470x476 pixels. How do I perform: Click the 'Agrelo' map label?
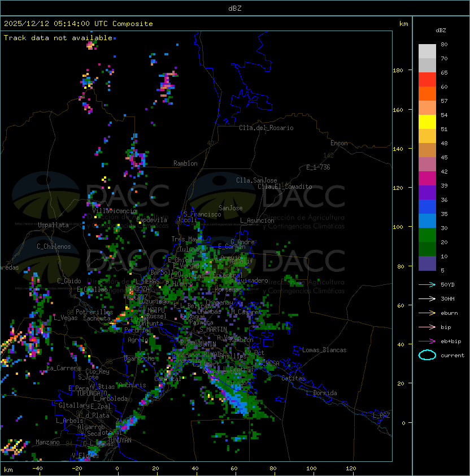pos(138,340)
